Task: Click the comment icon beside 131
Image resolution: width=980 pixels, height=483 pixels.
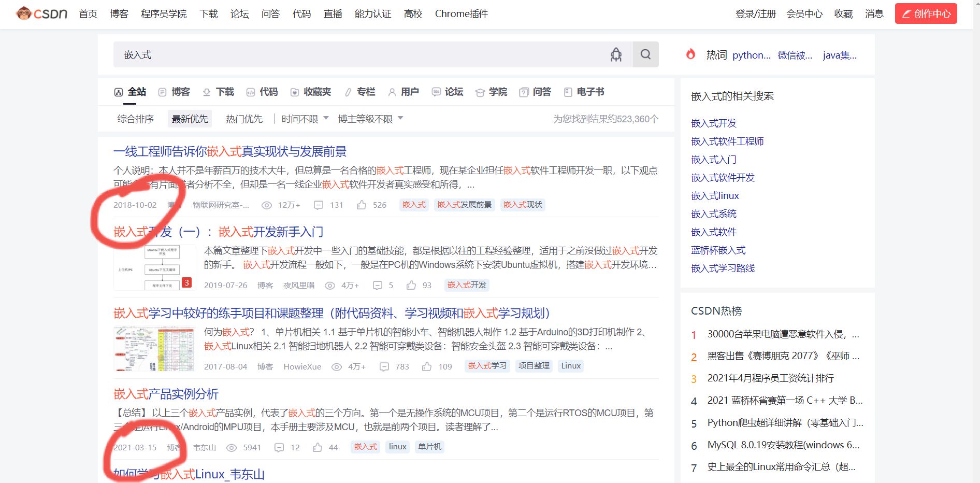Action: point(319,205)
